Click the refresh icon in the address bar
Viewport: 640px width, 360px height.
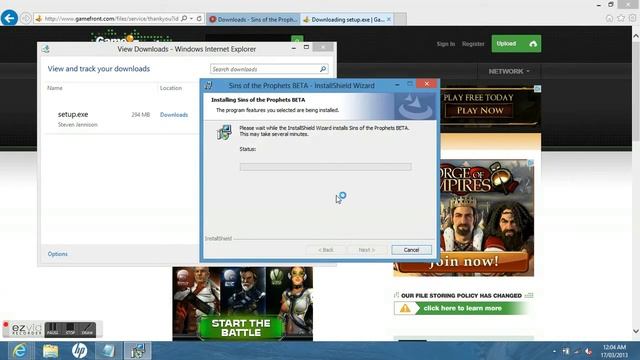199,18
